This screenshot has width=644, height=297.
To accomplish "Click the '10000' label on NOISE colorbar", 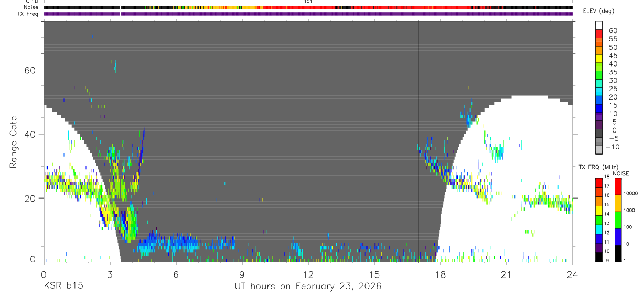I will [x=631, y=193].
